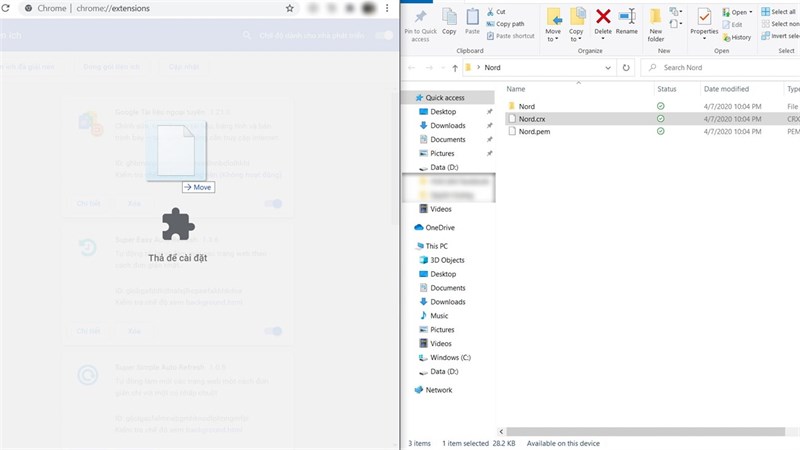Image resolution: width=800 pixels, height=450 pixels.
Task: Reload the Chrome extensions page
Action: click(x=6, y=8)
